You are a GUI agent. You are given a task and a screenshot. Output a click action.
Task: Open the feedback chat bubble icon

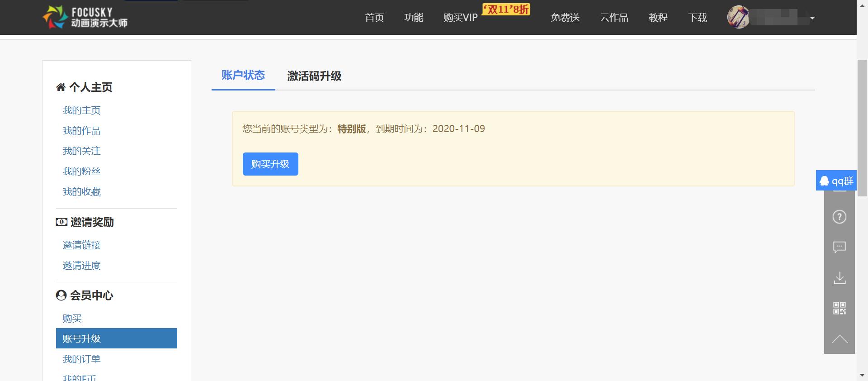pos(840,247)
